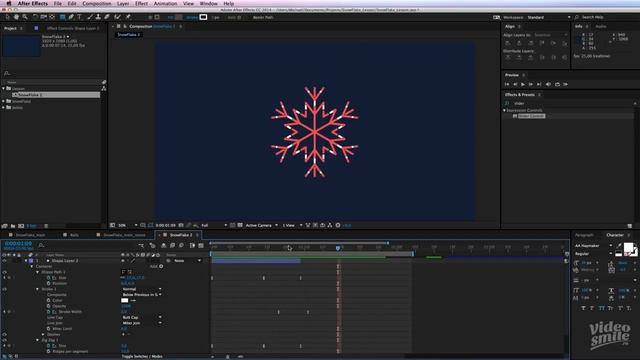Click the current-time indicator on timeline ruler
The height and width of the screenshot is (360, 640).
[338, 248]
